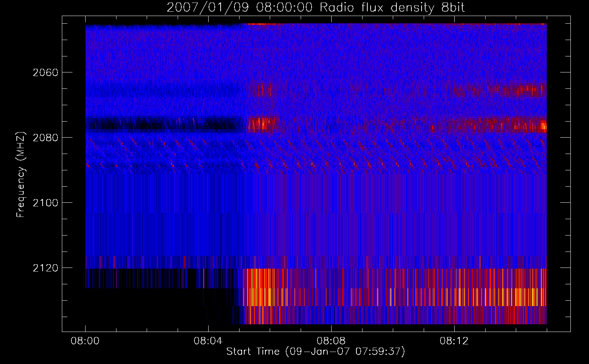Click the 08:00 time tick label

tap(85, 341)
